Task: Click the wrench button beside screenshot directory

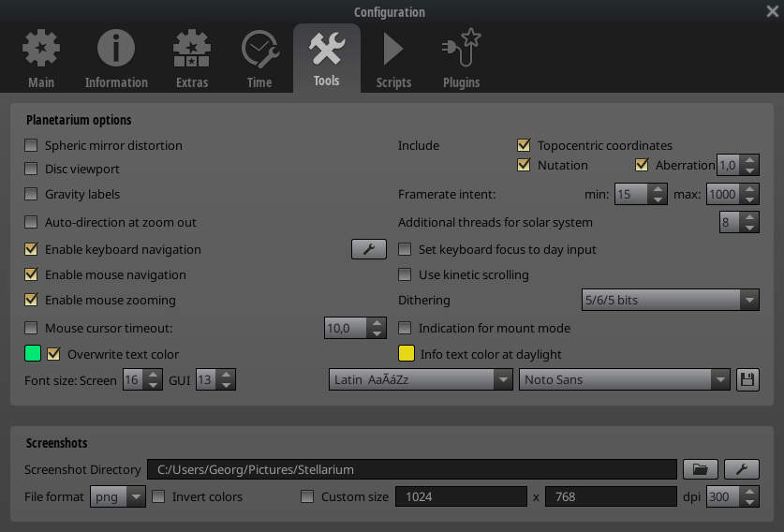Action: (x=741, y=469)
